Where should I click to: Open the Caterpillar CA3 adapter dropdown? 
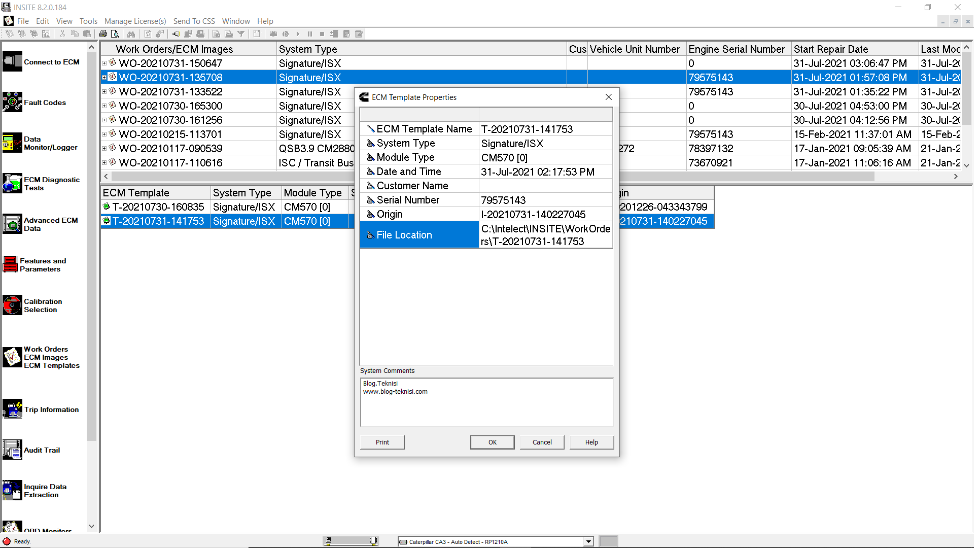[587, 541]
